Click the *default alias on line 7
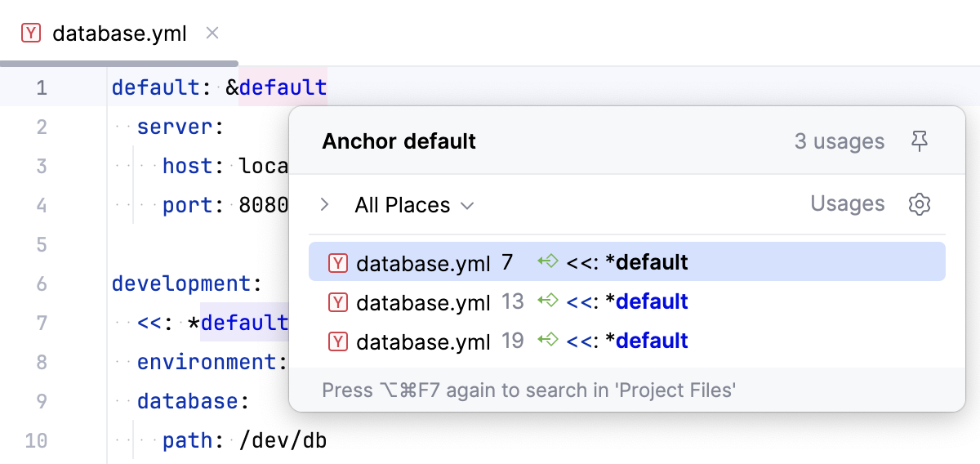Viewport: 980px width, 464px height. click(x=243, y=323)
